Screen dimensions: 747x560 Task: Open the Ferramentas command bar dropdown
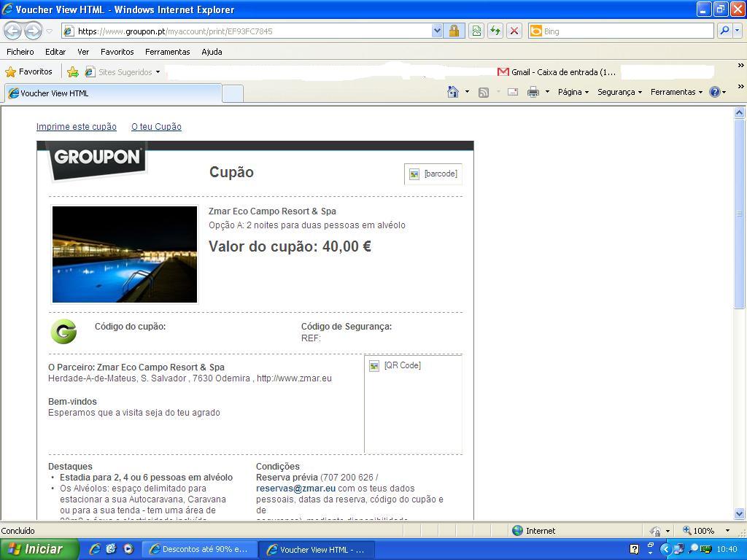point(676,92)
